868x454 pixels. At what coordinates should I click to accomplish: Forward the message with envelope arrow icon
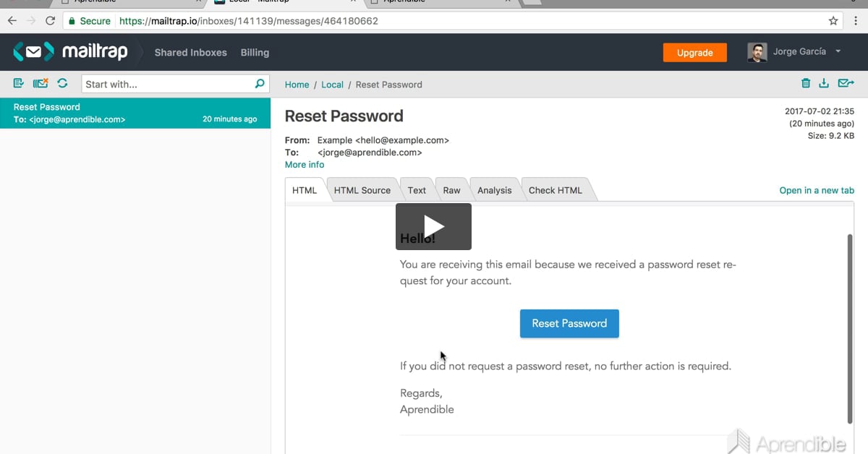846,84
